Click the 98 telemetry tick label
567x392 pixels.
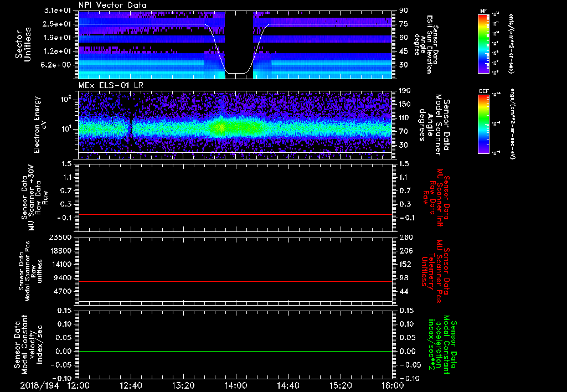pyautogui.click(x=404, y=278)
